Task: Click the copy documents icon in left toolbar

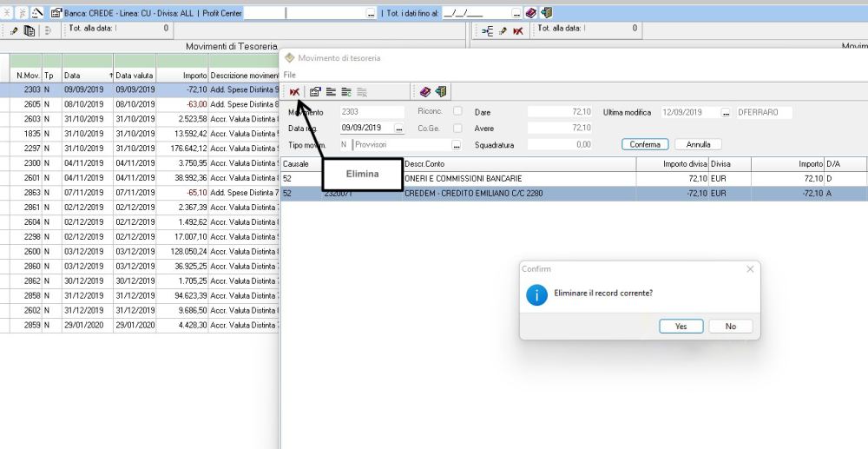Action: (x=29, y=30)
